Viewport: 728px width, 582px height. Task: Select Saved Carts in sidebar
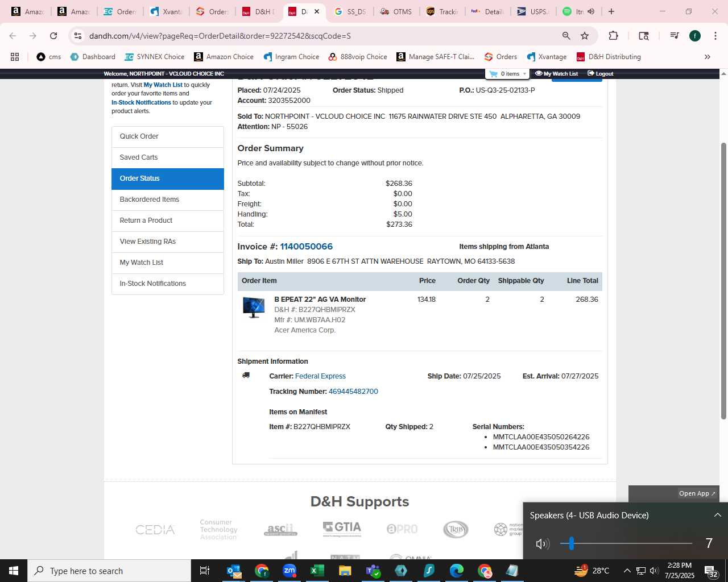pyautogui.click(x=168, y=157)
